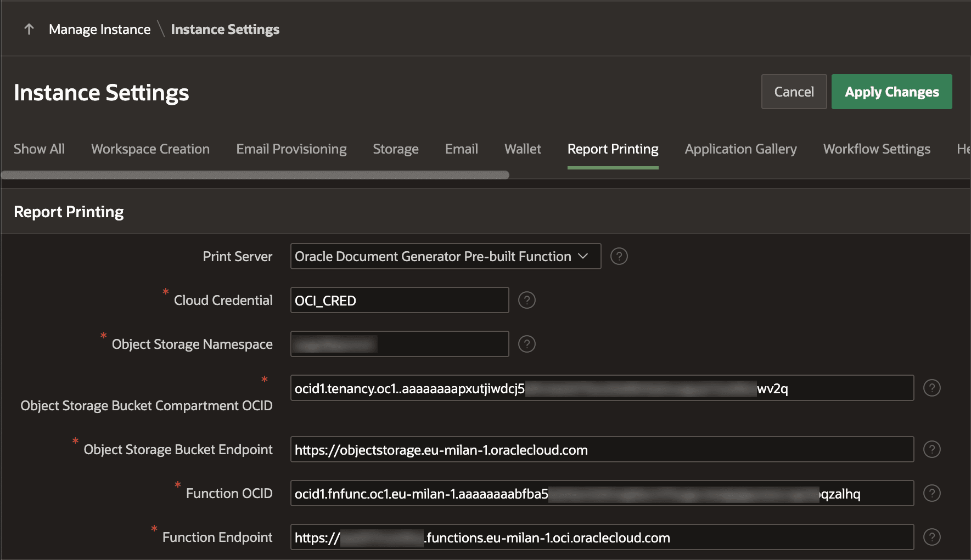The image size is (971, 560).
Task: Open help for Function OCID field
Action: click(931, 493)
